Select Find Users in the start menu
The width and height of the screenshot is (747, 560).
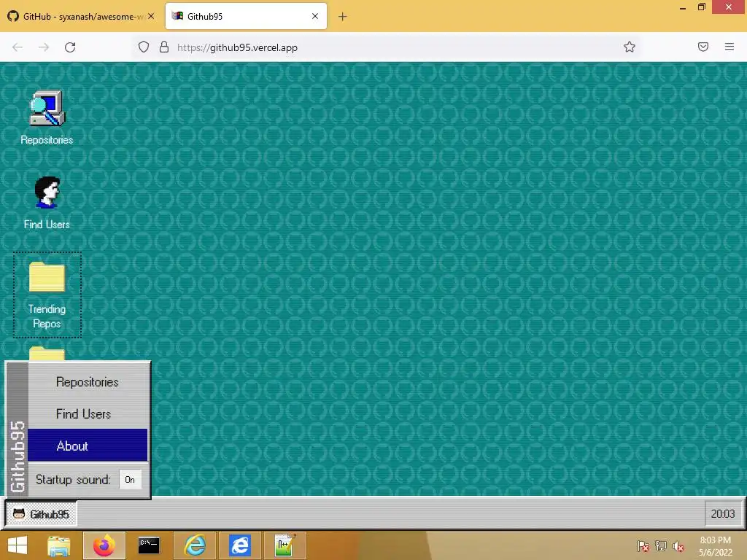pyautogui.click(x=88, y=414)
